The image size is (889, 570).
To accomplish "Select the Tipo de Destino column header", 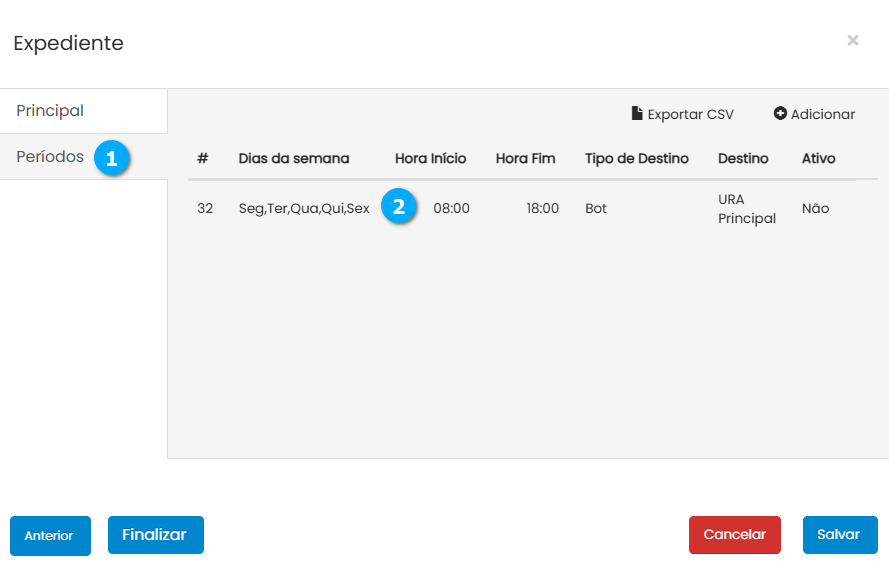I will coord(637,159).
